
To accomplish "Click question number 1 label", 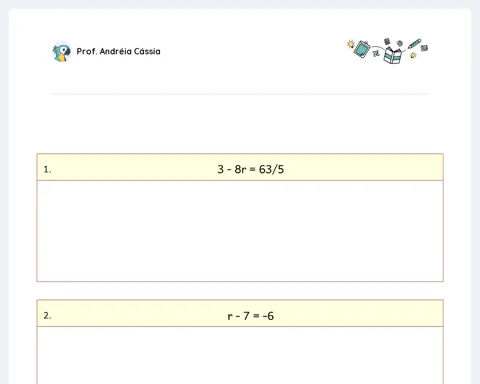I will (x=47, y=170).
